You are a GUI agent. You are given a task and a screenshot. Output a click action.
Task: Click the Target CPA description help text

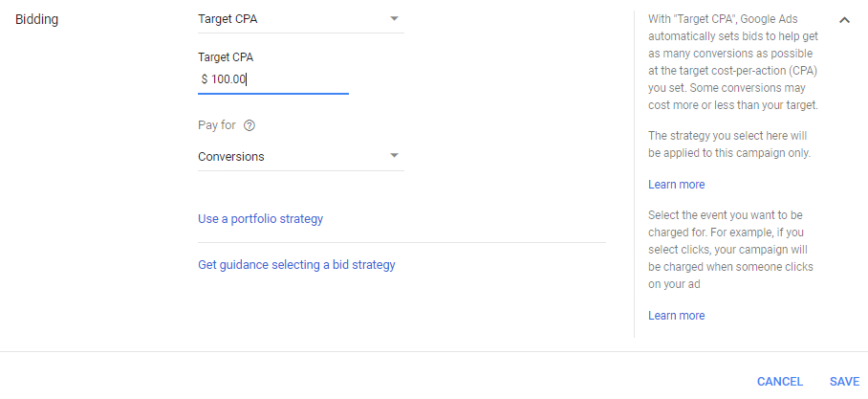(733, 62)
